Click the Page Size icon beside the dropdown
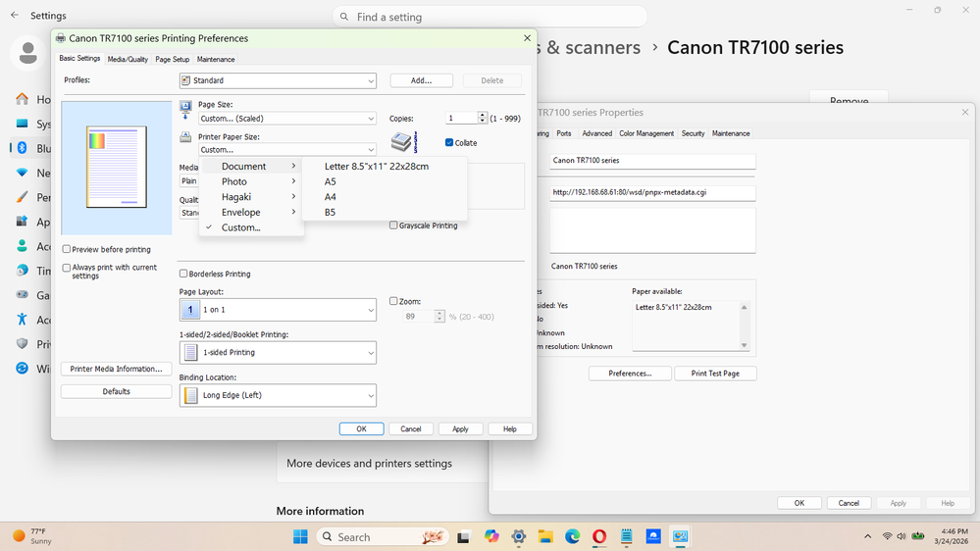 185,110
